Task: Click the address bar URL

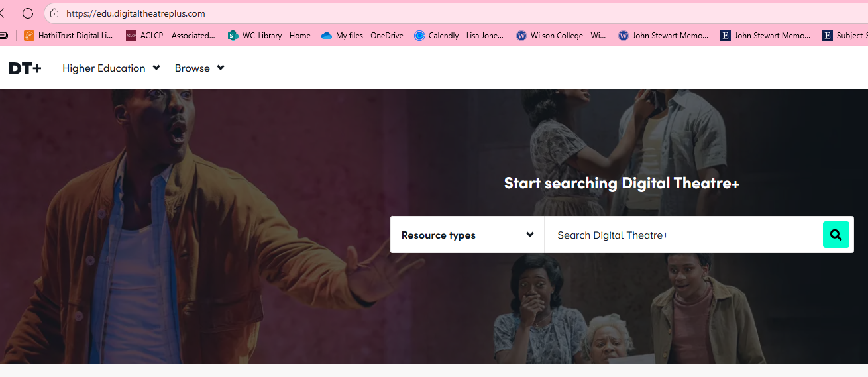Action: pyautogui.click(x=136, y=13)
